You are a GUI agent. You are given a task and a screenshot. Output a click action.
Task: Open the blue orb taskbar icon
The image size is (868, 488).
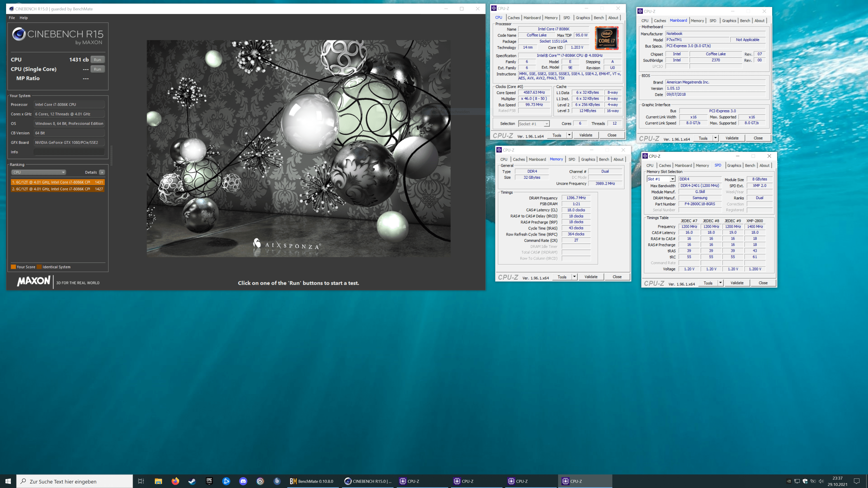click(x=277, y=481)
